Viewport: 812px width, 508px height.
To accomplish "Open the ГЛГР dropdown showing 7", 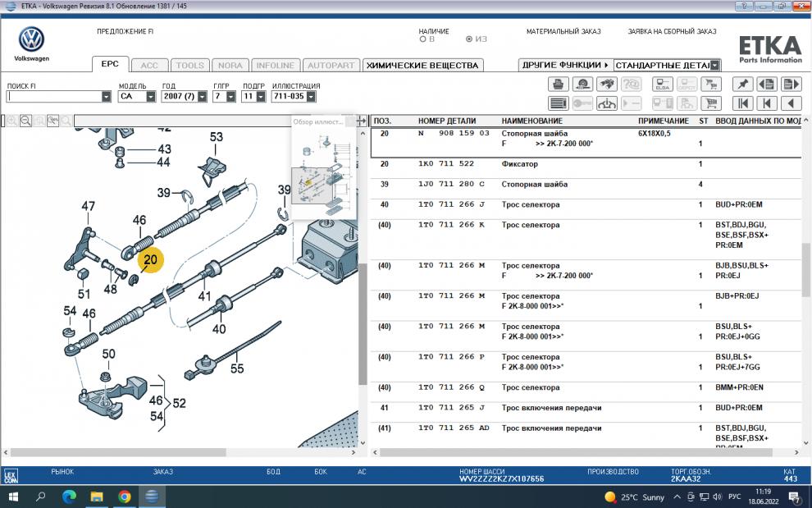I will coord(231,96).
